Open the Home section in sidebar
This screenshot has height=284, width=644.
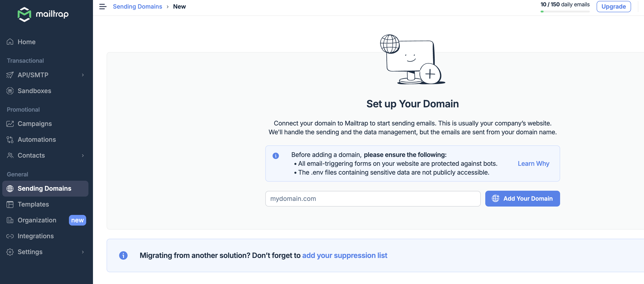click(x=26, y=42)
